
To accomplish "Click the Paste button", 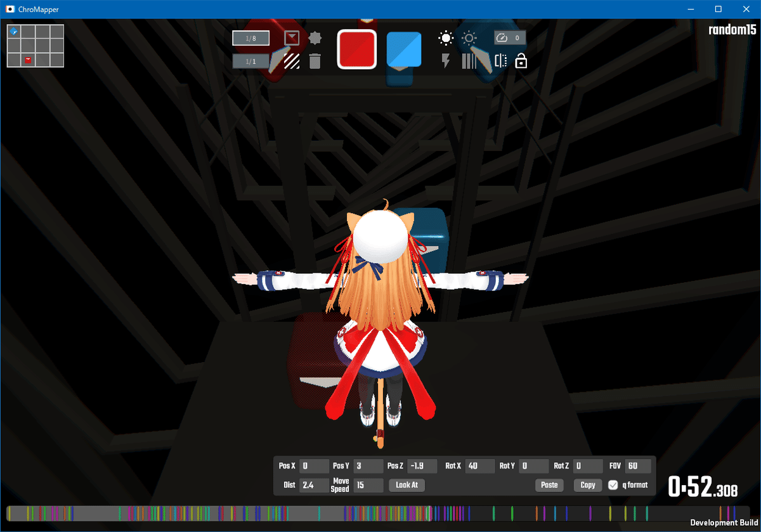I will coord(549,485).
